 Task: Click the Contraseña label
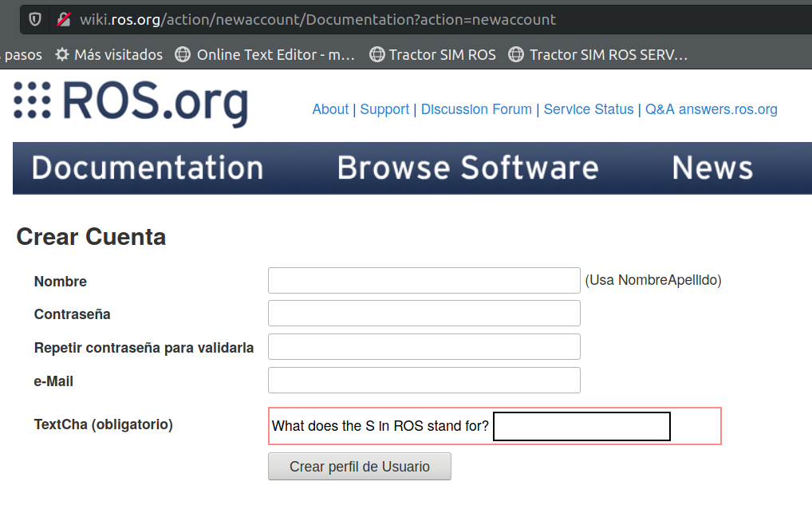[x=73, y=314]
